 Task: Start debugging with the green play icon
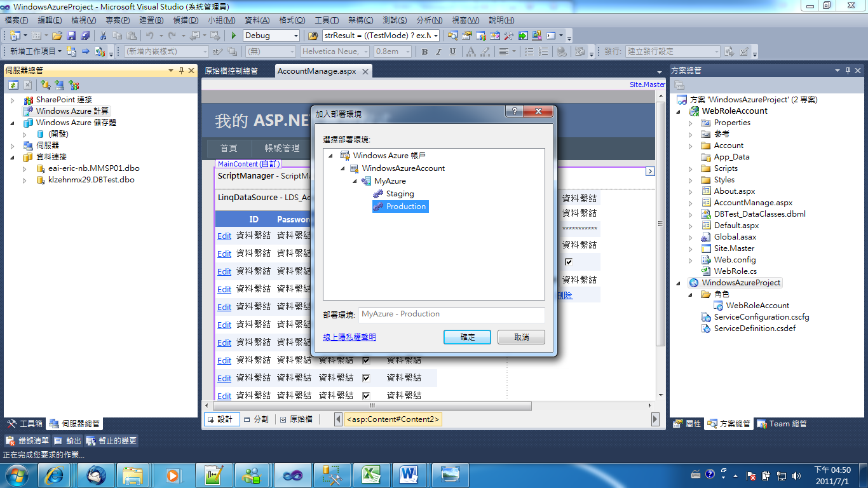[x=234, y=36]
